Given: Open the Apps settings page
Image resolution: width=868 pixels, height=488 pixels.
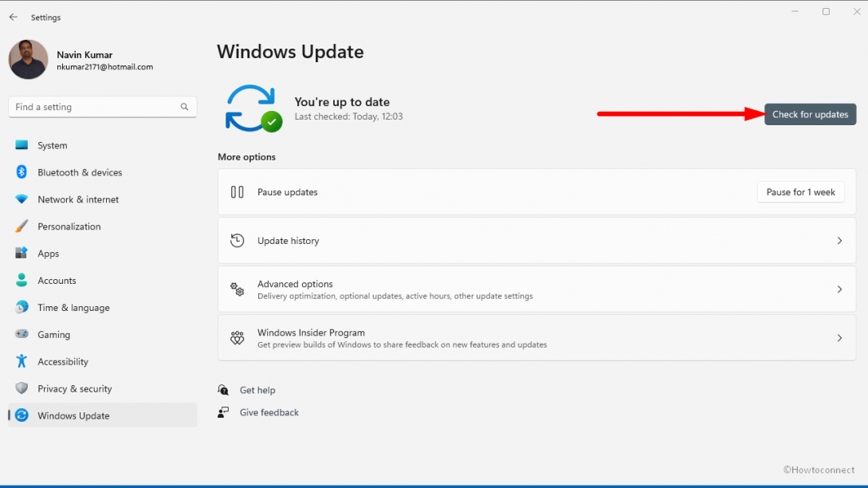Looking at the screenshot, I should 102,254.
